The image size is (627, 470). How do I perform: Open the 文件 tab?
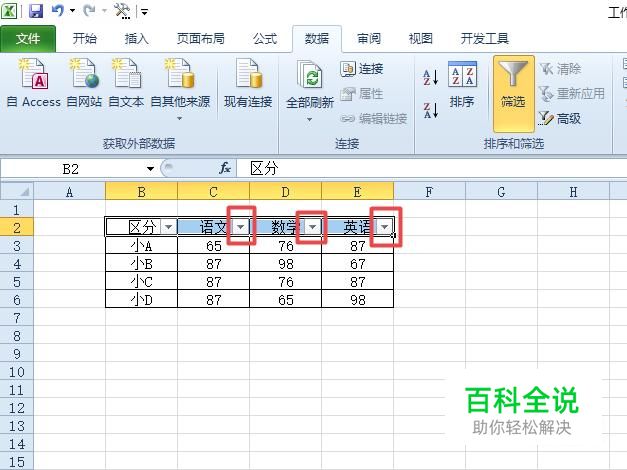[28, 39]
